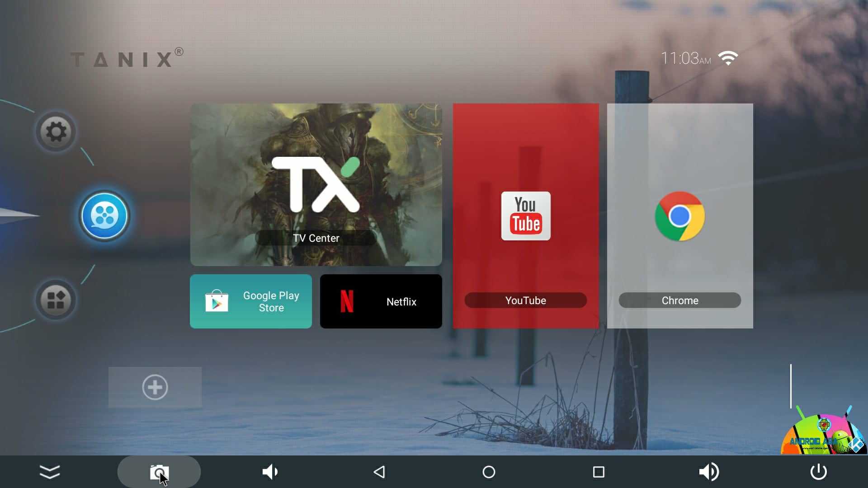
Task: Take a screenshot with the camera icon
Action: (x=159, y=472)
